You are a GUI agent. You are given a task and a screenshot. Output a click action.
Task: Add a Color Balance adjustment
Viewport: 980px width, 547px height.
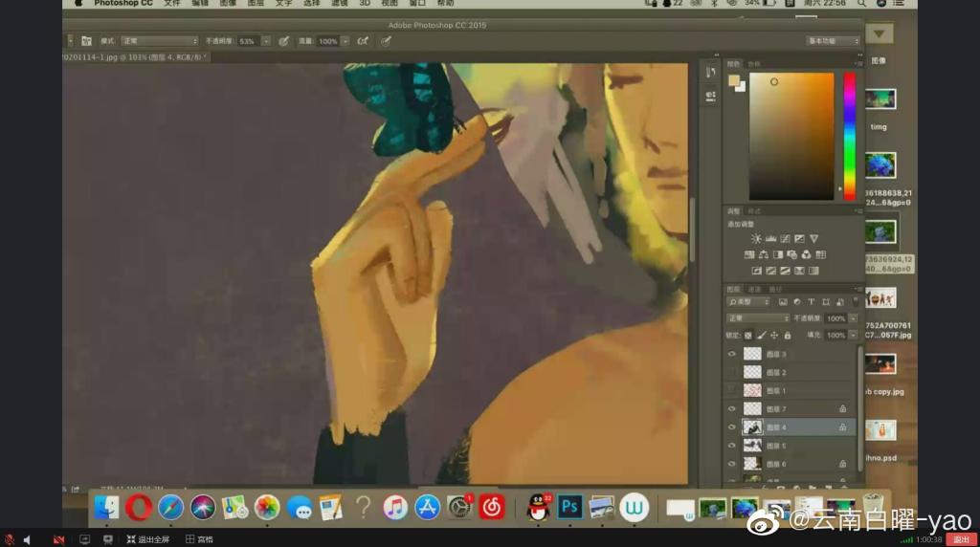[x=763, y=254]
